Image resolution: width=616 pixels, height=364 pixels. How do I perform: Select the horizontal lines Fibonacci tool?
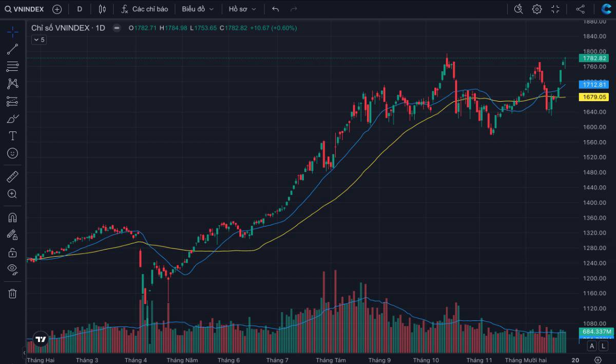13,66
